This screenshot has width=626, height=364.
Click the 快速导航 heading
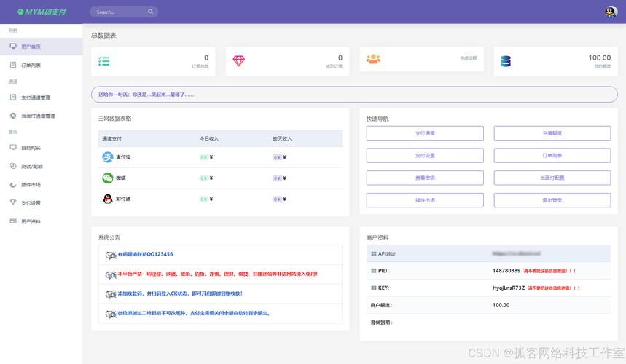point(377,119)
